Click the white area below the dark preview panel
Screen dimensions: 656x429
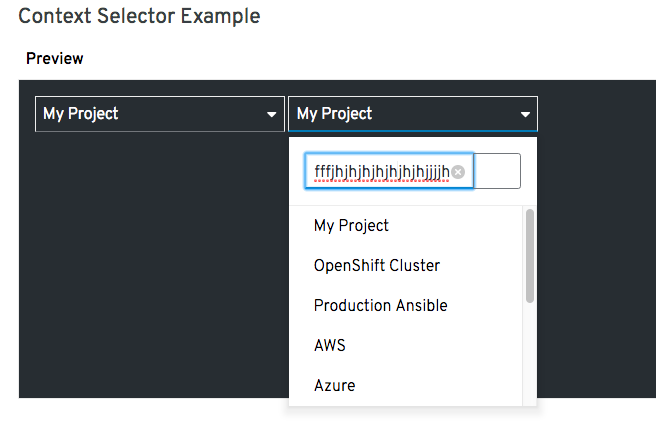(x=150, y=413)
